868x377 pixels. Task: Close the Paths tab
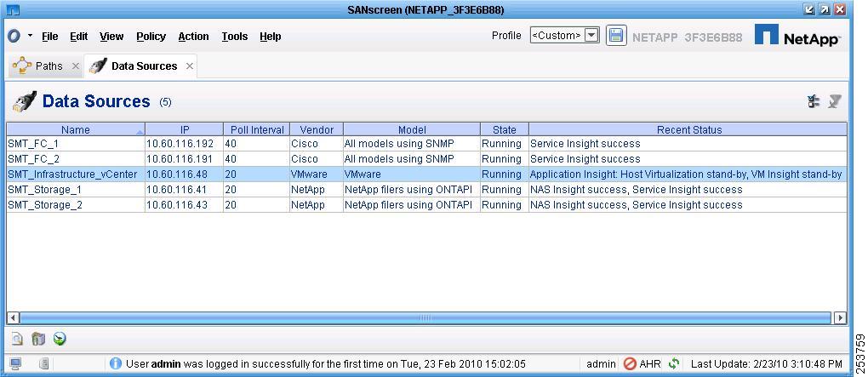click(x=75, y=66)
